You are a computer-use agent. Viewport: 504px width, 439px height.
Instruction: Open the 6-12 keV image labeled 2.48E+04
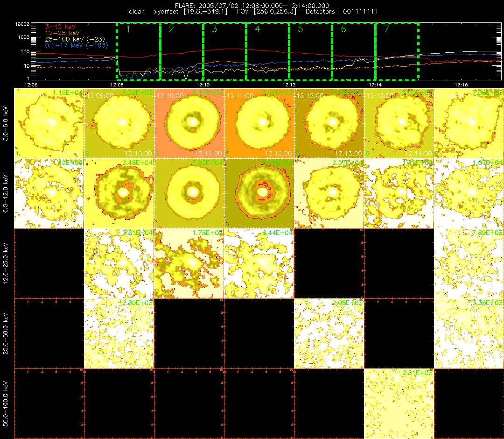(119, 193)
